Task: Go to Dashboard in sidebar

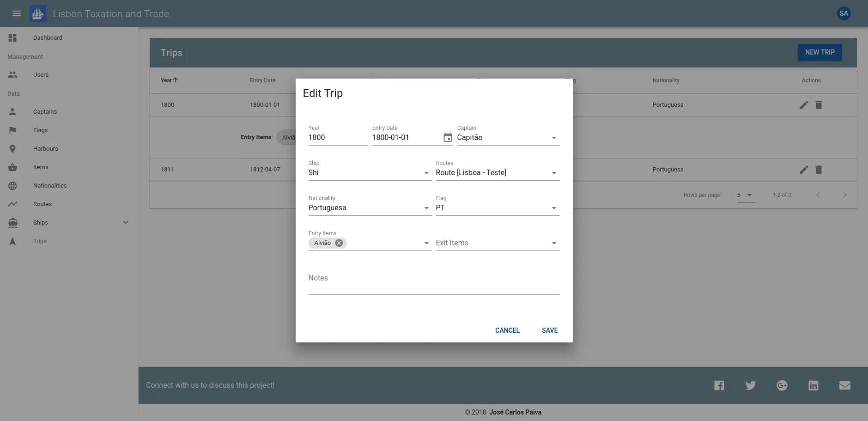Action: 48,38
